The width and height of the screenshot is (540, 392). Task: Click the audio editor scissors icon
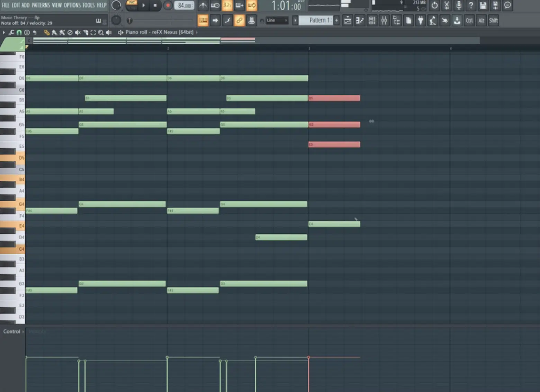[x=447, y=5]
